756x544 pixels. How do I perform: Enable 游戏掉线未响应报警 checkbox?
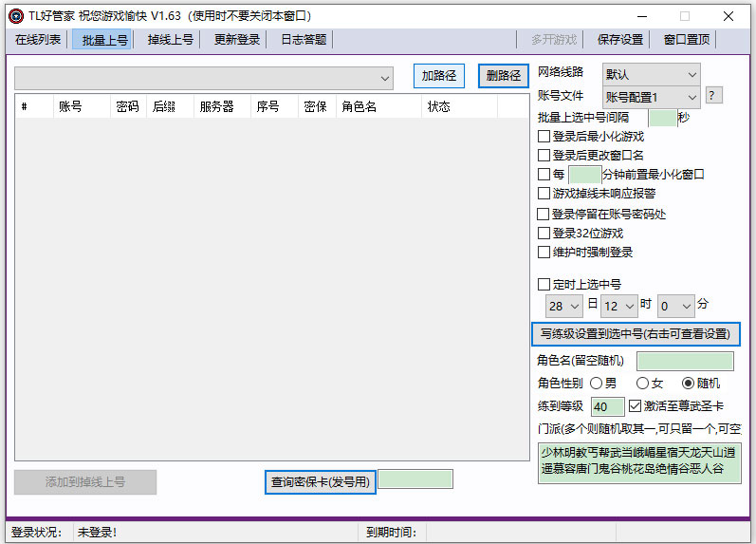pyautogui.click(x=544, y=194)
